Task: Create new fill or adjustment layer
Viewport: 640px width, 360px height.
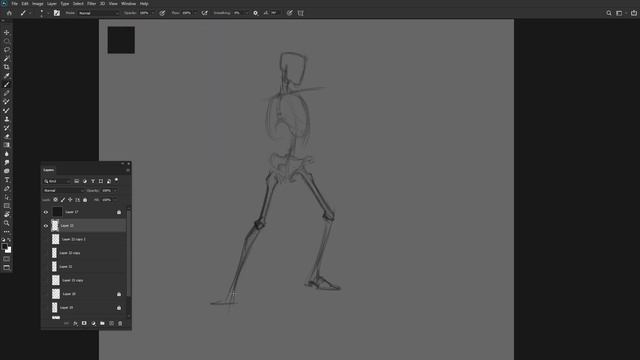Action: click(x=93, y=323)
